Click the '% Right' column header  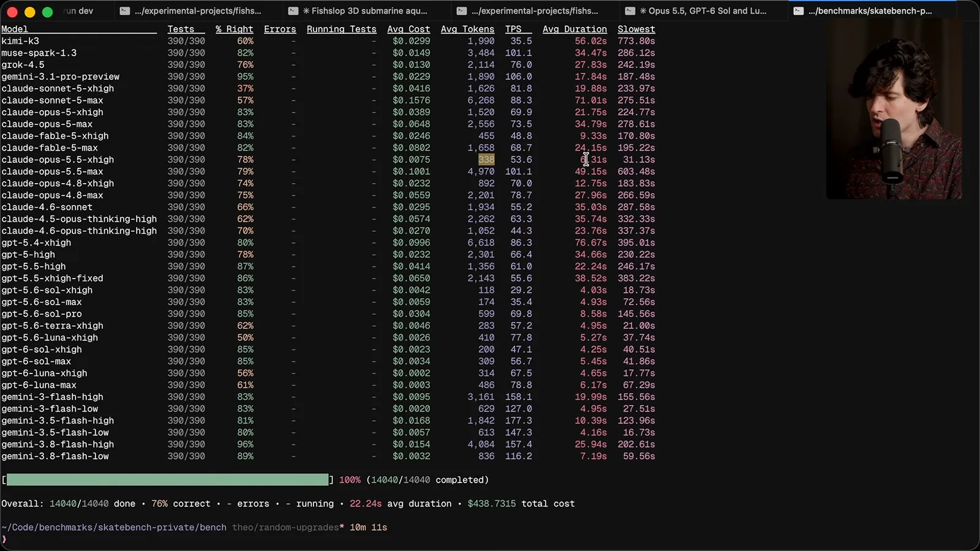click(x=234, y=29)
